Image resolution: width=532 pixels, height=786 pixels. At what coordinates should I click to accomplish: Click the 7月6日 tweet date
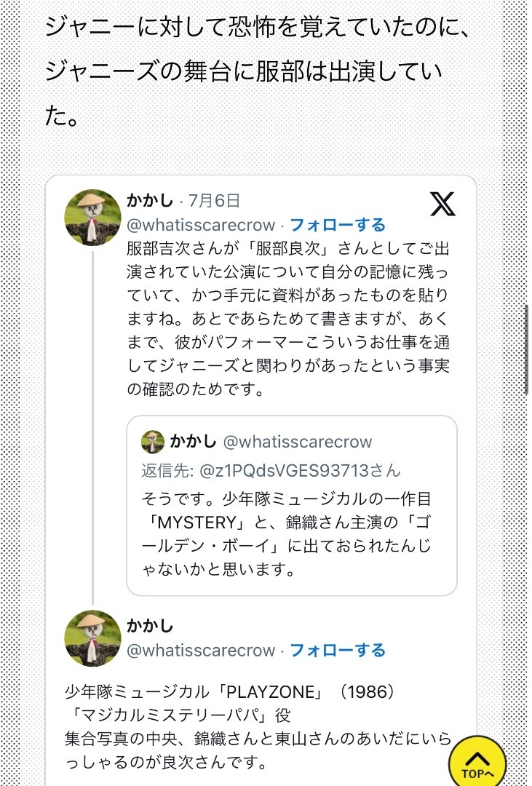tap(214, 201)
